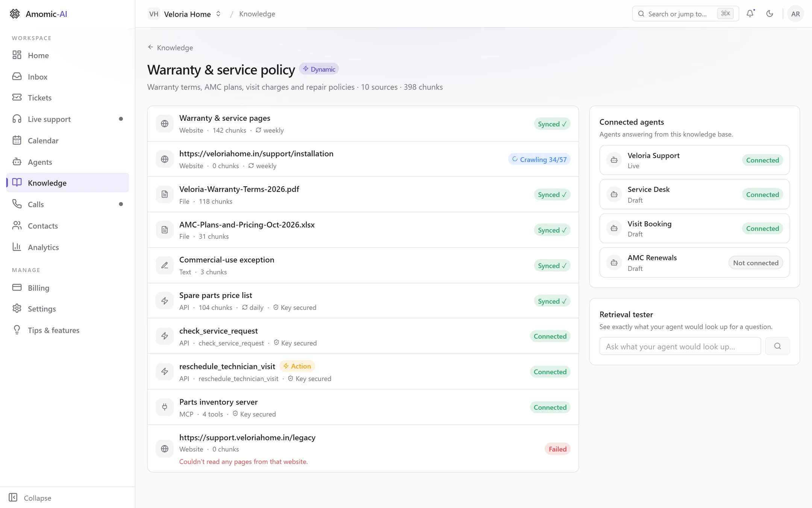This screenshot has height=508, width=812.
Task: Open Inbox in the sidebar
Action: [x=68, y=76]
